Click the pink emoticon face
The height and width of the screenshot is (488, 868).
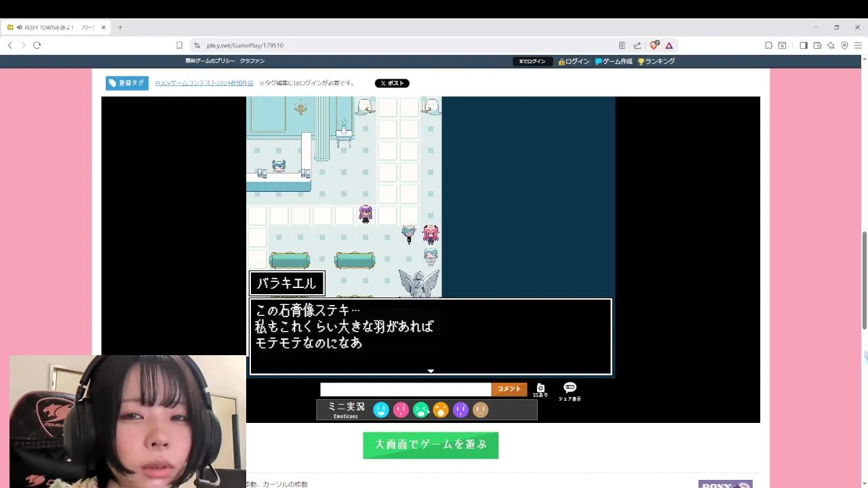tap(401, 409)
